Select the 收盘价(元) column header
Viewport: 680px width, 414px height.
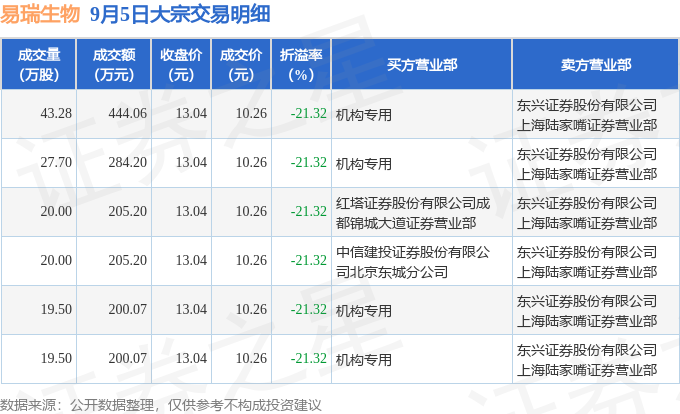click(x=181, y=65)
